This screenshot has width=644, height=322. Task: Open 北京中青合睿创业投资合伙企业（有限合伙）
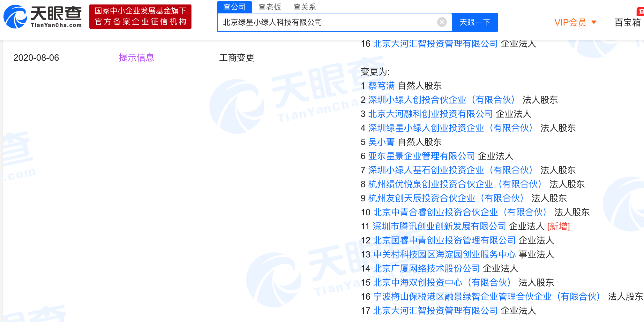pos(460,212)
